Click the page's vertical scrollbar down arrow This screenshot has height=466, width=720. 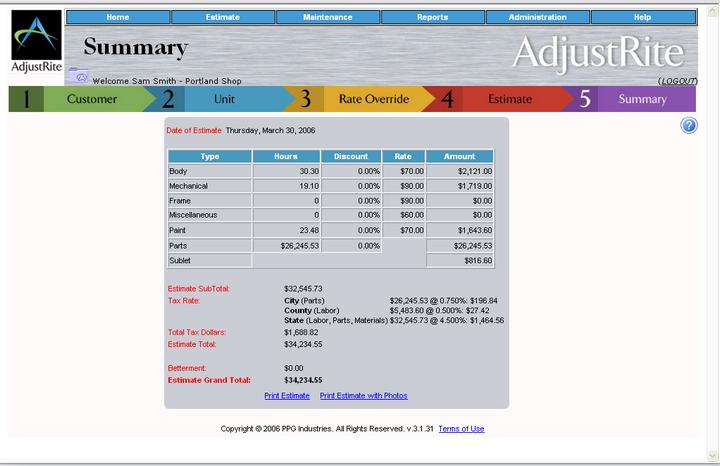pyautogui.click(x=713, y=455)
